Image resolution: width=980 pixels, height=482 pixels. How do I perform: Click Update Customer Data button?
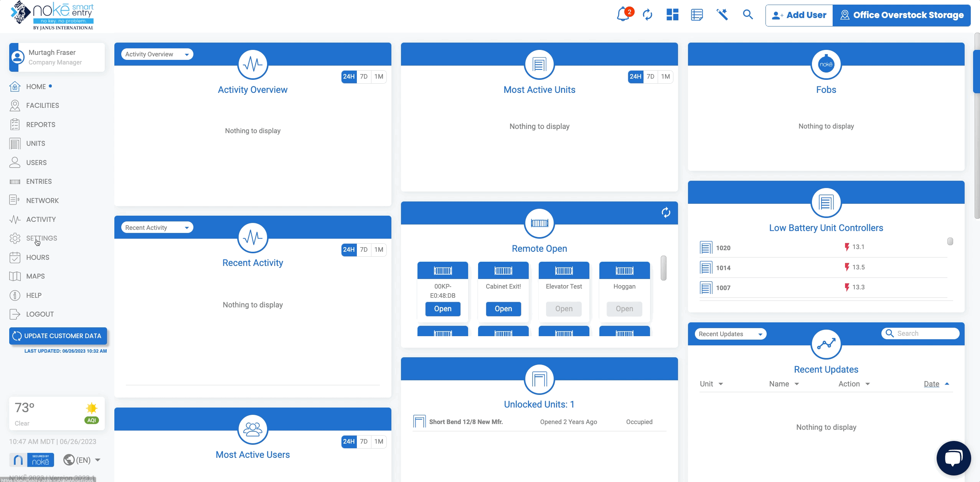(58, 336)
